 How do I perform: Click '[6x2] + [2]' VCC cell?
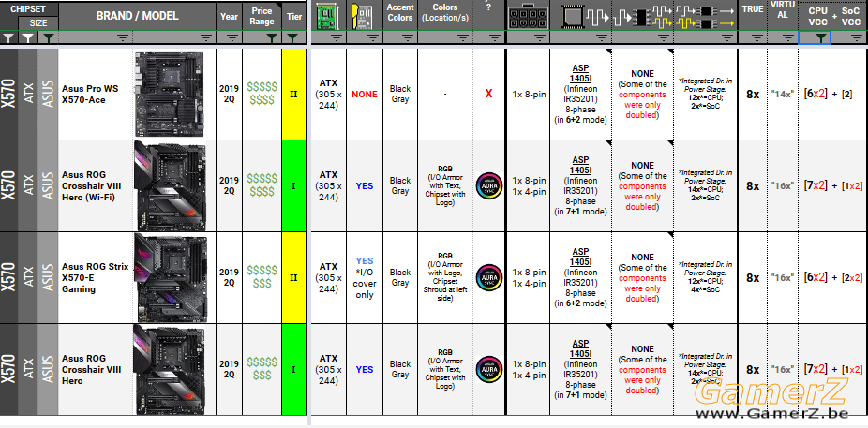[x=832, y=94]
